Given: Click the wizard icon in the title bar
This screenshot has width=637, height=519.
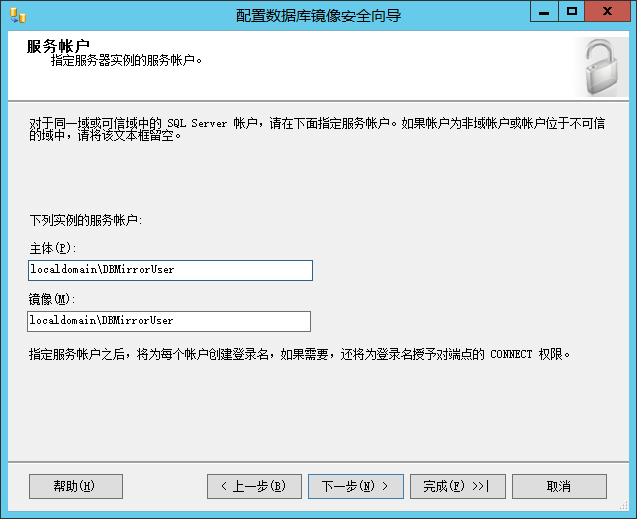Looking at the screenshot, I should tap(17, 14).
